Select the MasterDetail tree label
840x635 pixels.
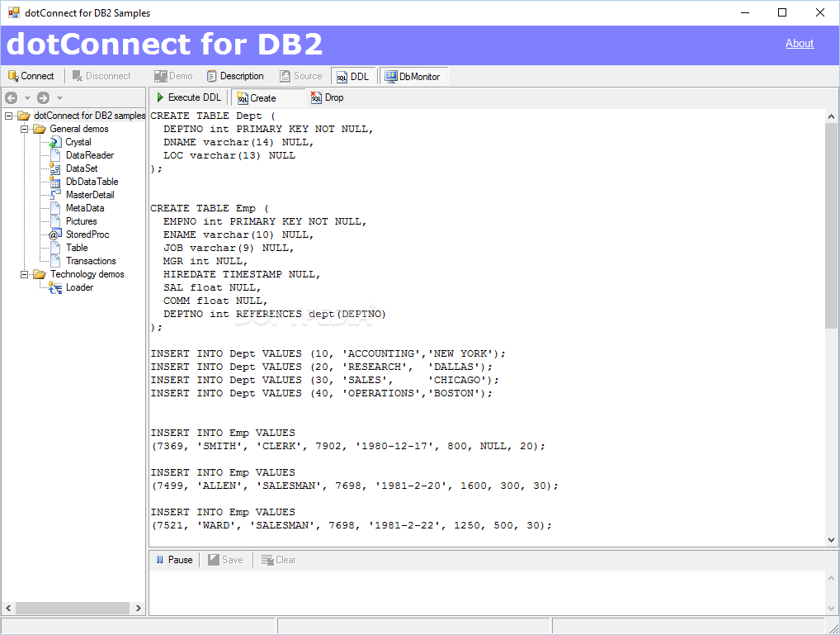pyautogui.click(x=90, y=195)
